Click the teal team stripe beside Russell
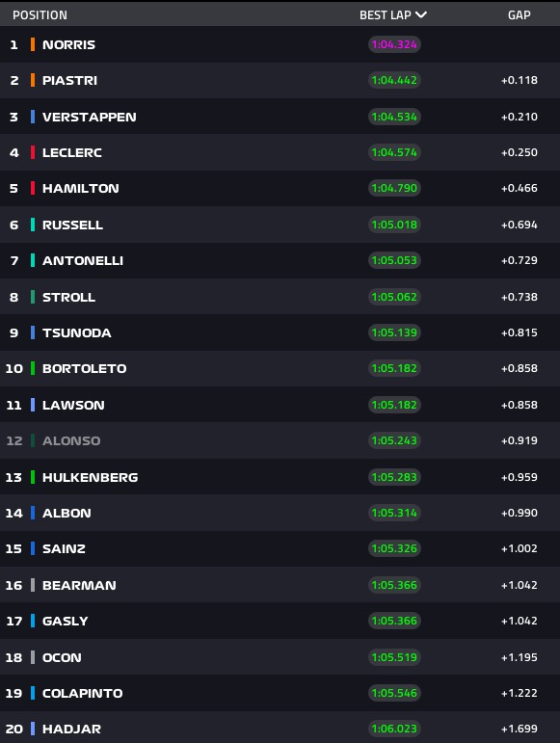Viewport: 560px width, 743px height. (33, 225)
